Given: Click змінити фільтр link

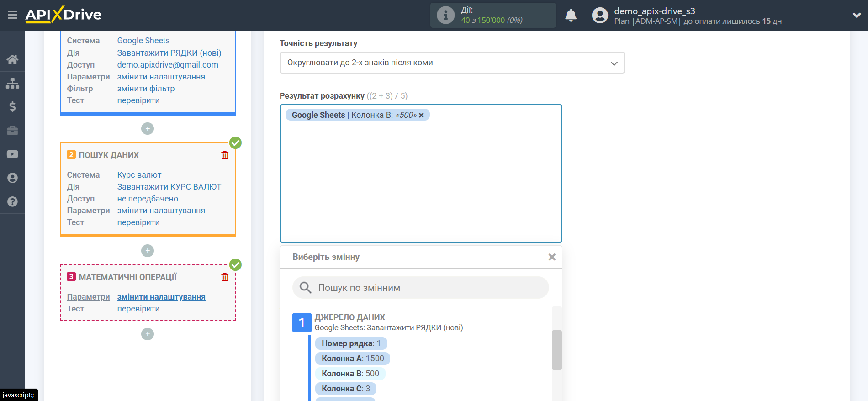Looking at the screenshot, I should click(x=146, y=89).
